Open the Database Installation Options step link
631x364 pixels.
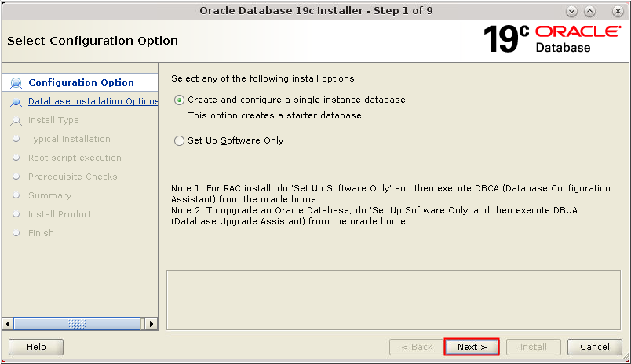click(x=93, y=101)
